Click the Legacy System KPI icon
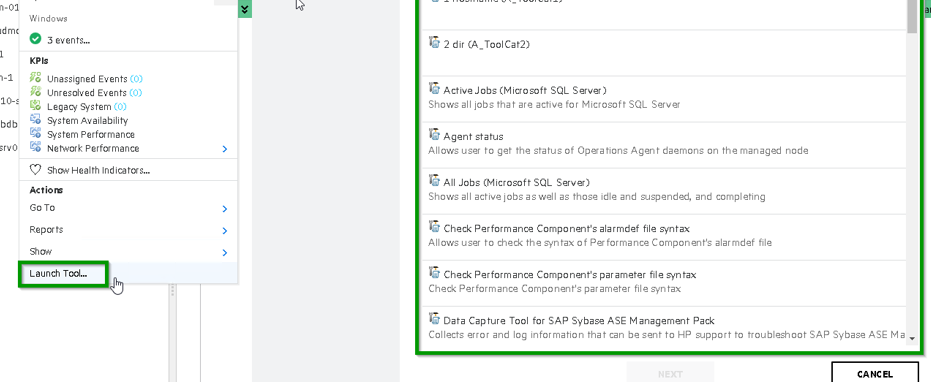 36,106
